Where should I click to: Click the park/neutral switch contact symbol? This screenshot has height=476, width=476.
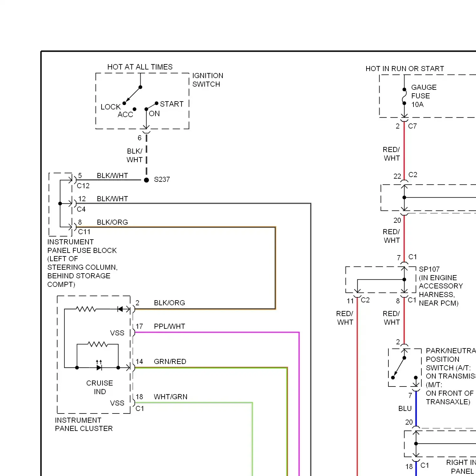point(399,368)
